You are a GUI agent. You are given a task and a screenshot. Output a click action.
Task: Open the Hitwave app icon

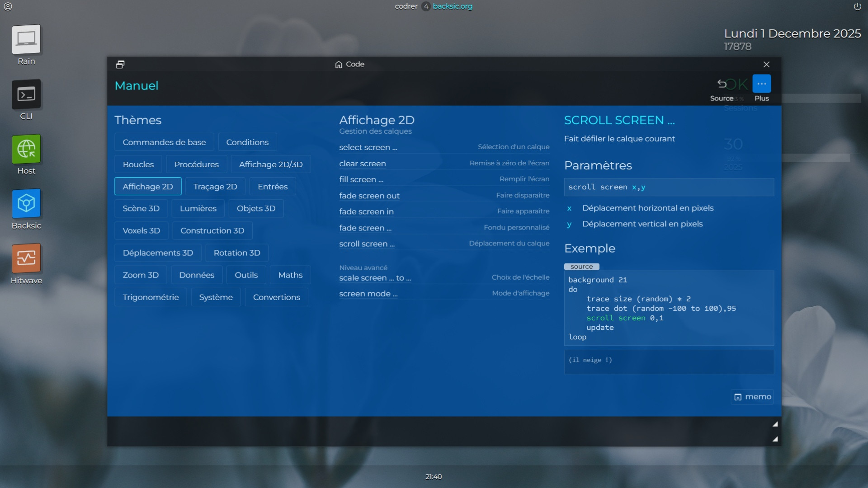26,258
